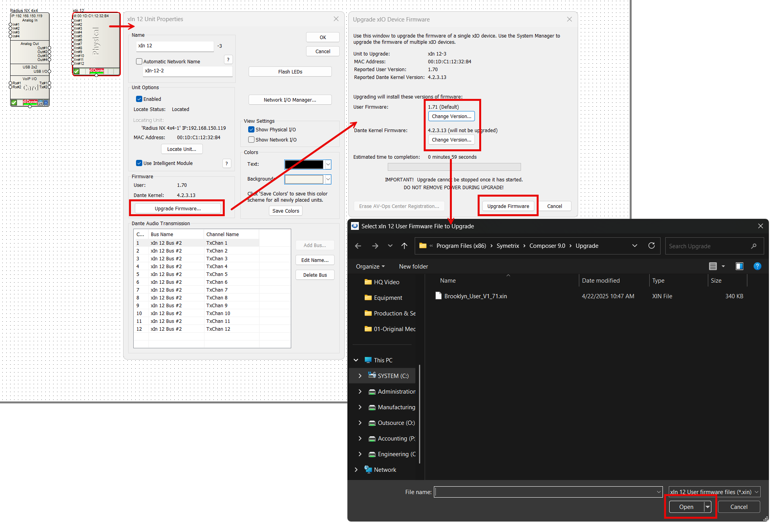The width and height of the screenshot is (779, 532).
Task: Click Edit Name... button
Action: point(315,260)
